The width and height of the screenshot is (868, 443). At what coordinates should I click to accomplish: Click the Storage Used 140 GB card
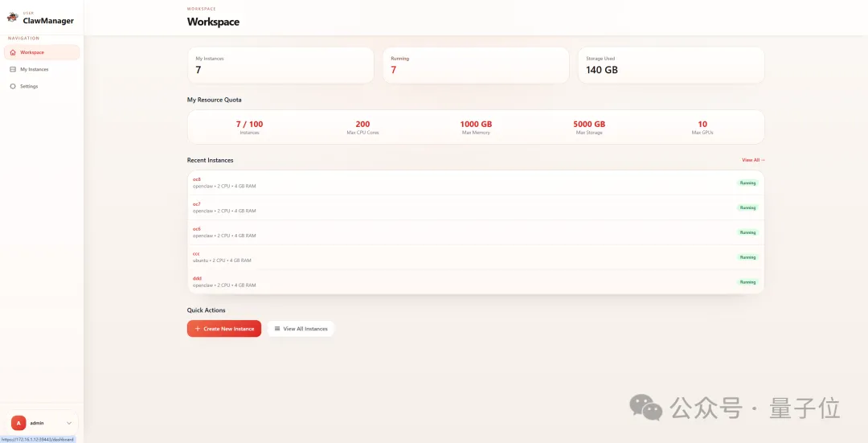tap(670, 65)
